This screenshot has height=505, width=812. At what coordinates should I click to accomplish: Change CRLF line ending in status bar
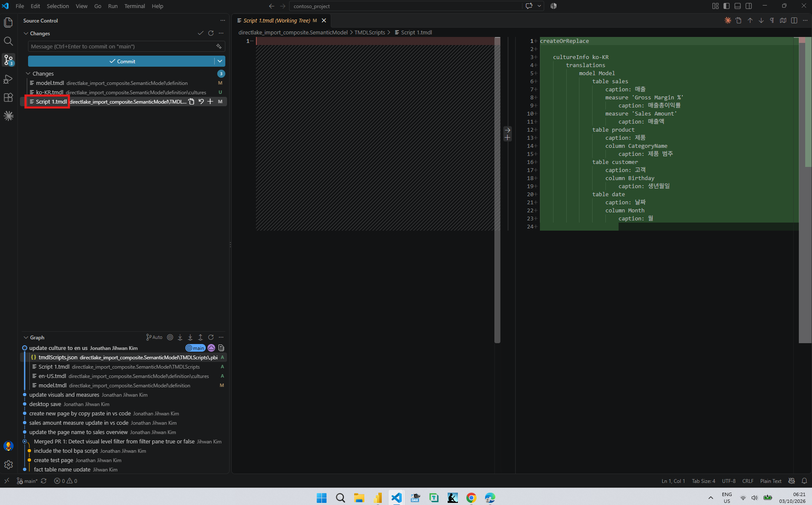748,481
